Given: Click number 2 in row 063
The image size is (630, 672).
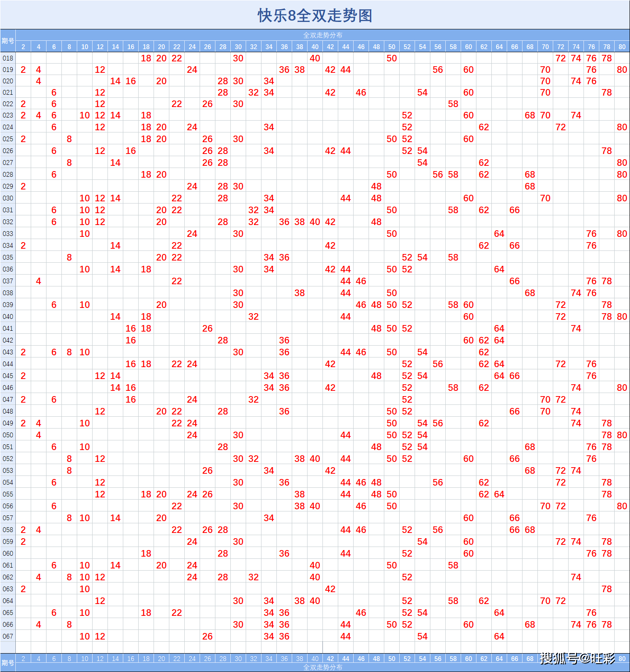Looking at the screenshot, I should click(x=23, y=589).
